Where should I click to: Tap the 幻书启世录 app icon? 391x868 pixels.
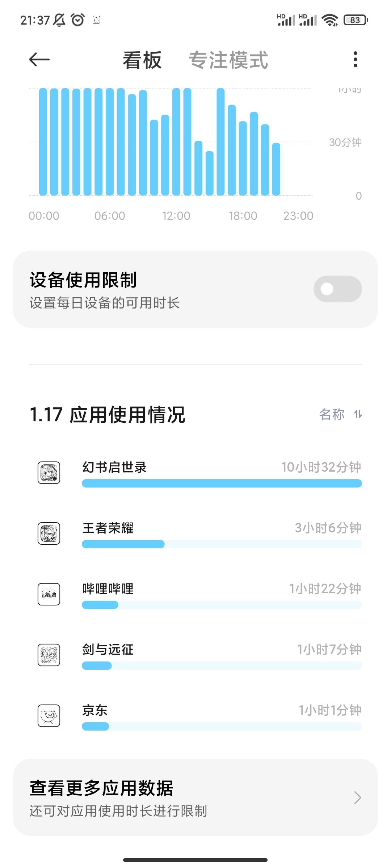[x=49, y=473]
